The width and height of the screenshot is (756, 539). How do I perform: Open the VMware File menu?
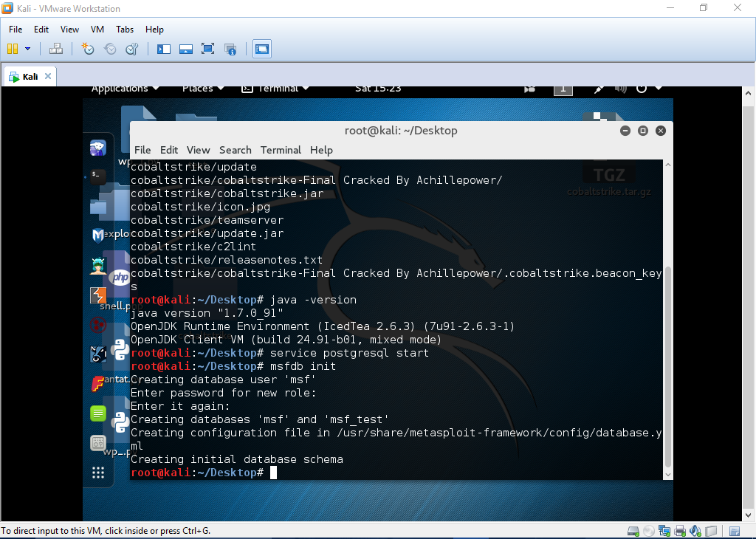coord(16,30)
